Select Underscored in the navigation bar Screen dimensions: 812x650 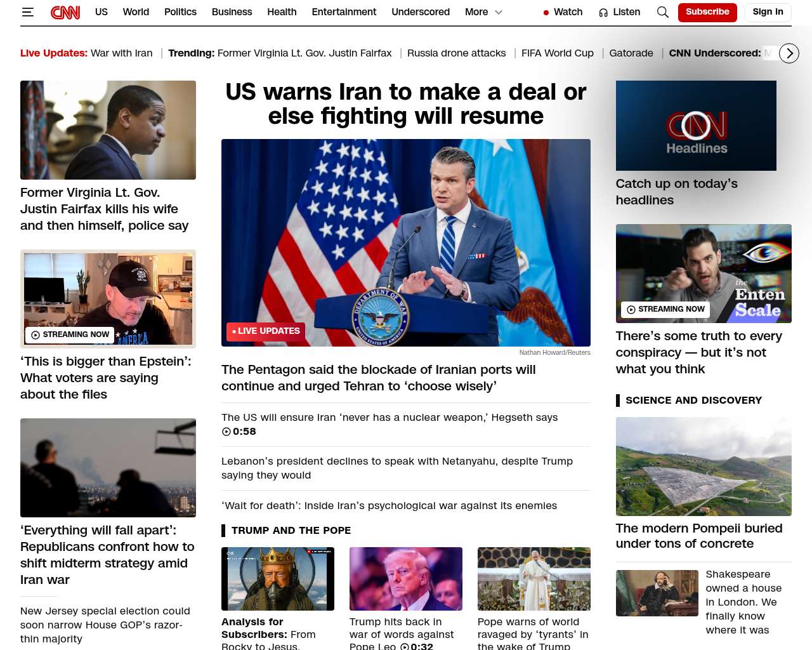click(x=420, y=12)
